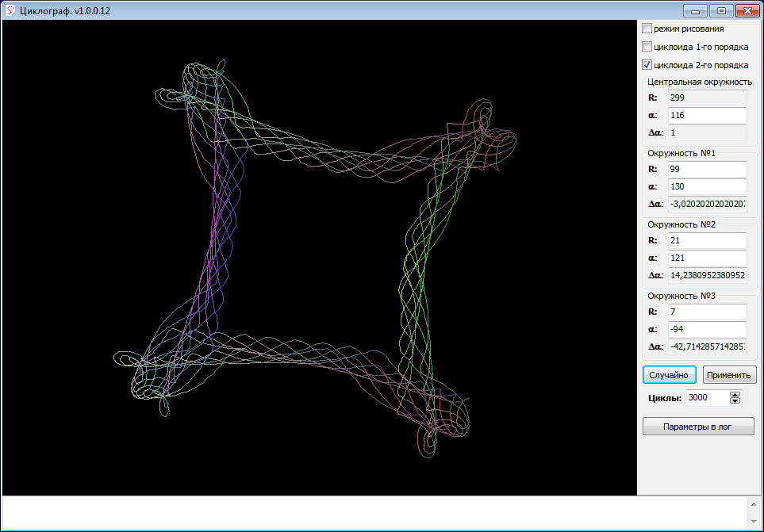
Task: Click Окружность №2 α field showing 121
Action: 707,258
